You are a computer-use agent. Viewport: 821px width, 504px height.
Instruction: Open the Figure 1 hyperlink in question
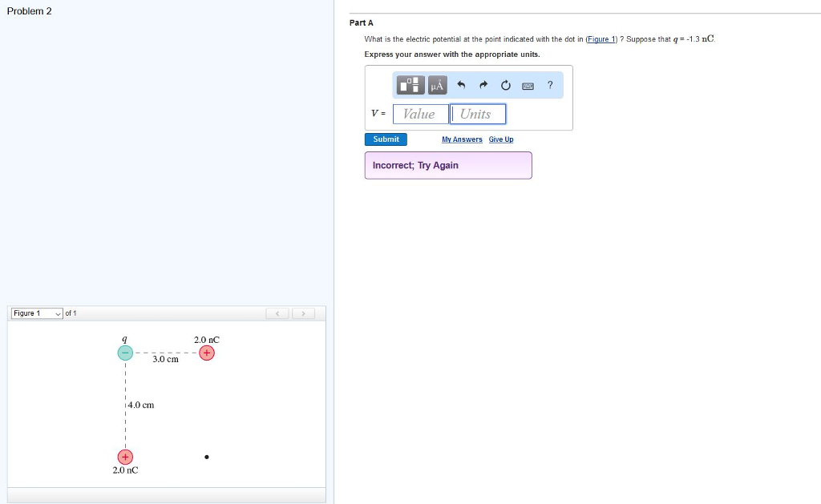pos(601,39)
